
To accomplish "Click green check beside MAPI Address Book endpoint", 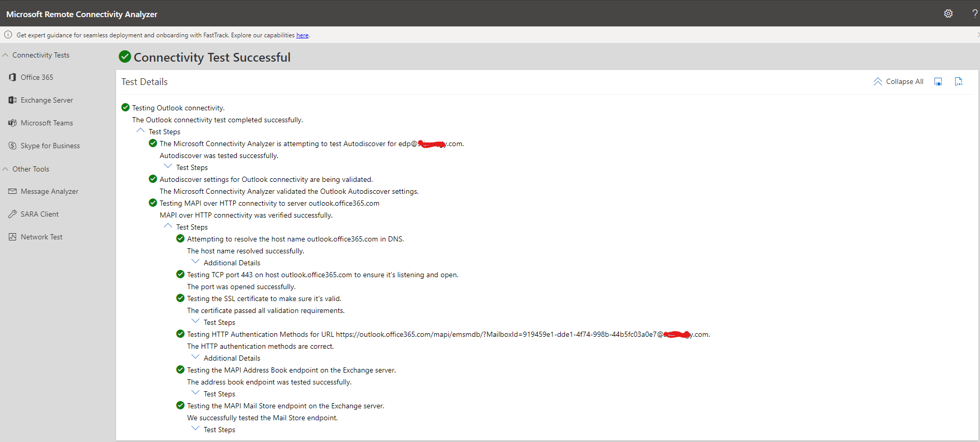I will (x=180, y=369).
